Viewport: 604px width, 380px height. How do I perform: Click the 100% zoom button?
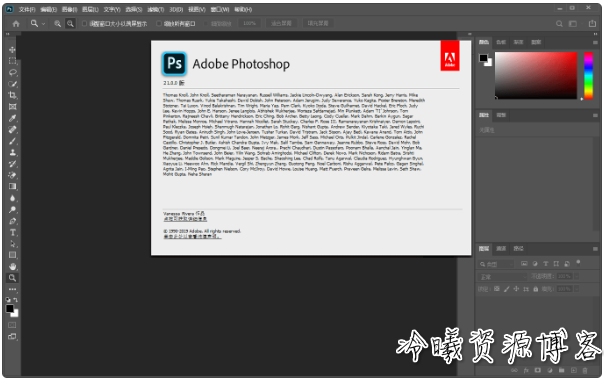249,24
